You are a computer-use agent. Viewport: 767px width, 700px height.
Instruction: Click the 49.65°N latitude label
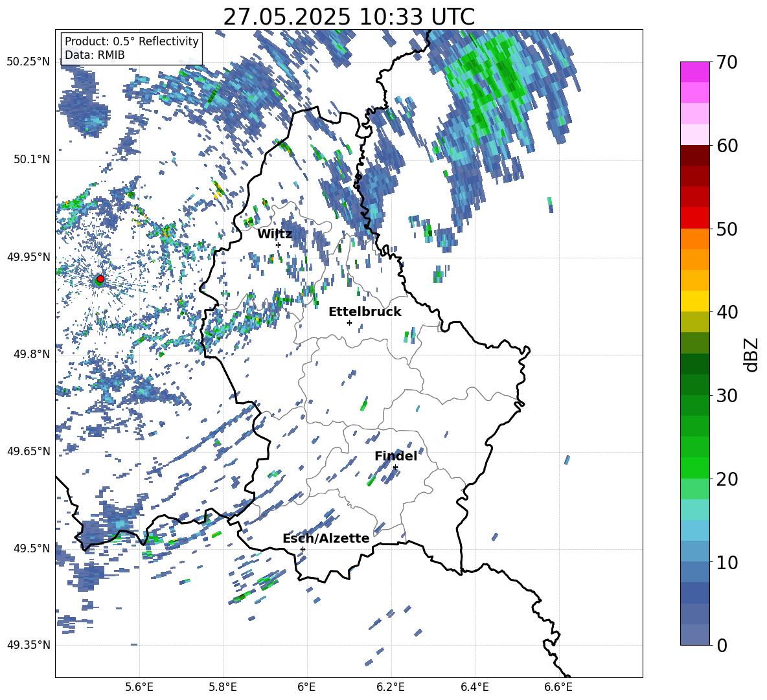29,451
